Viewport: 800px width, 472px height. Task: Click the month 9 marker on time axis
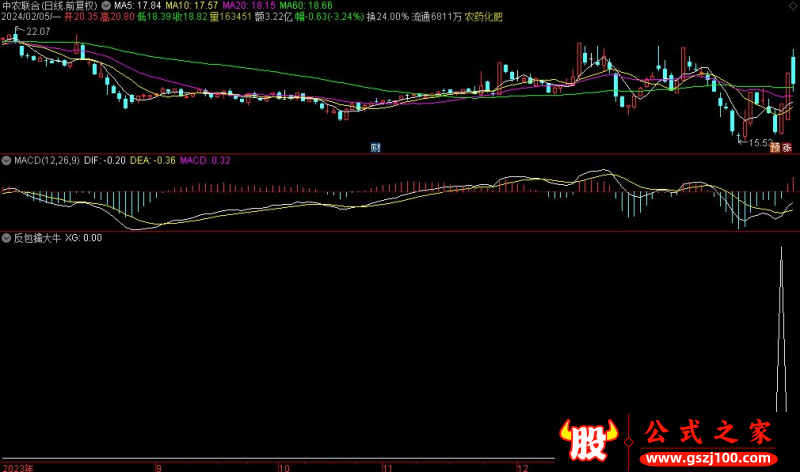(159, 467)
